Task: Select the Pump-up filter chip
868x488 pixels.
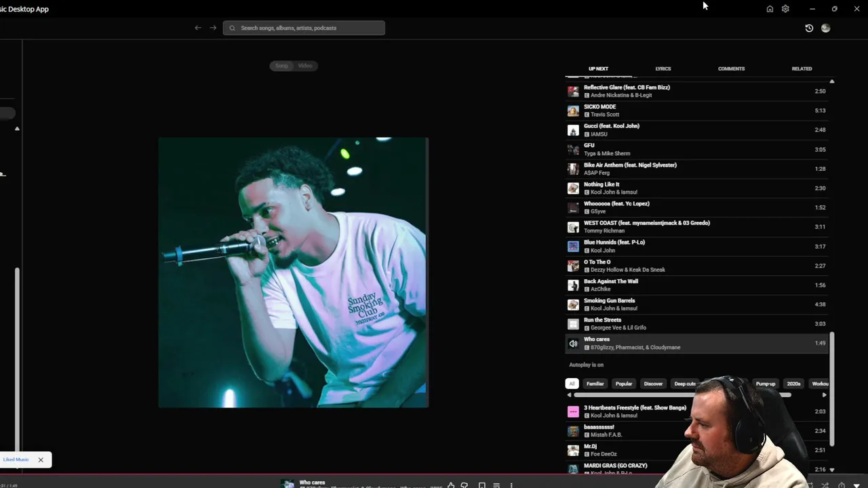Action: pos(766,384)
